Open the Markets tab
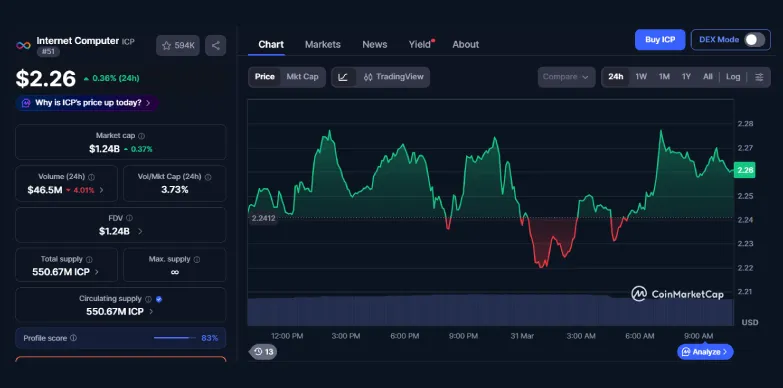This screenshot has width=783, height=388. (x=323, y=44)
